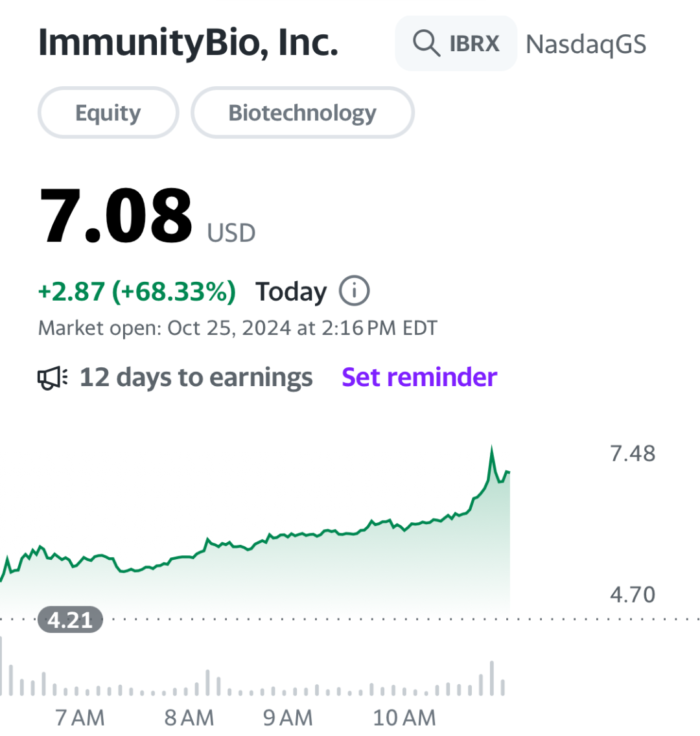The height and width of the screenshot is (736, 700).
Task: Click the 4.21 previous close badge
Action: pyautogui.click(x=70, y=619)
